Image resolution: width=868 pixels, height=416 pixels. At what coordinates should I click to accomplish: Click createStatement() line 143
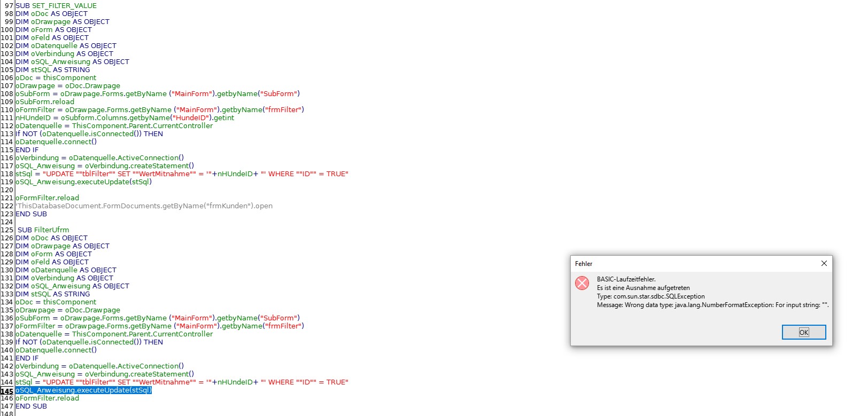105,374
